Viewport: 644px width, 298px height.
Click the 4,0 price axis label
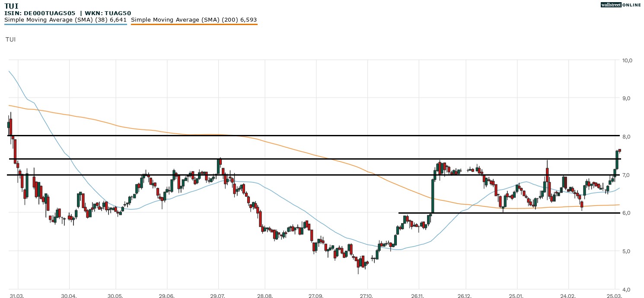point(625,289)
